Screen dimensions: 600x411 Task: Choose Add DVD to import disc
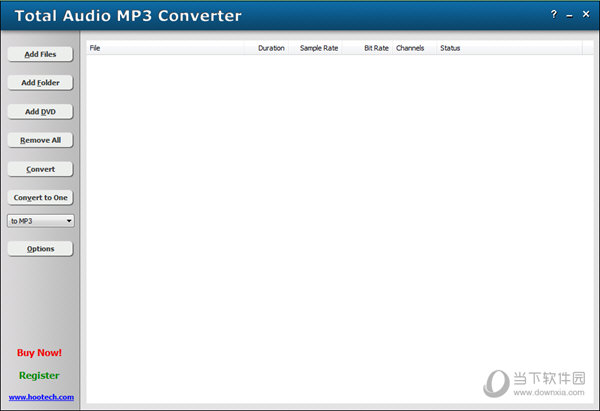pyautogui.click(x=40, y=111)
